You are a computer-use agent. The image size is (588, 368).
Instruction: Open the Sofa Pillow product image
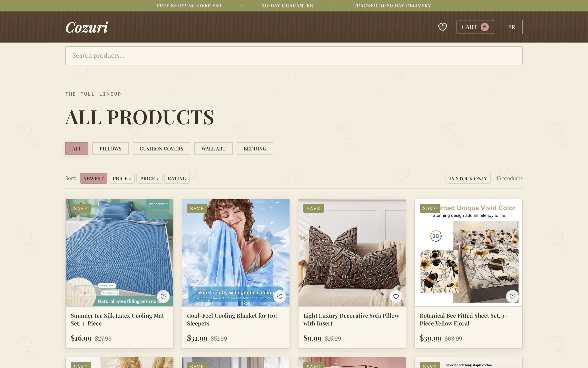pyautogui.click(x=352, y=253)
